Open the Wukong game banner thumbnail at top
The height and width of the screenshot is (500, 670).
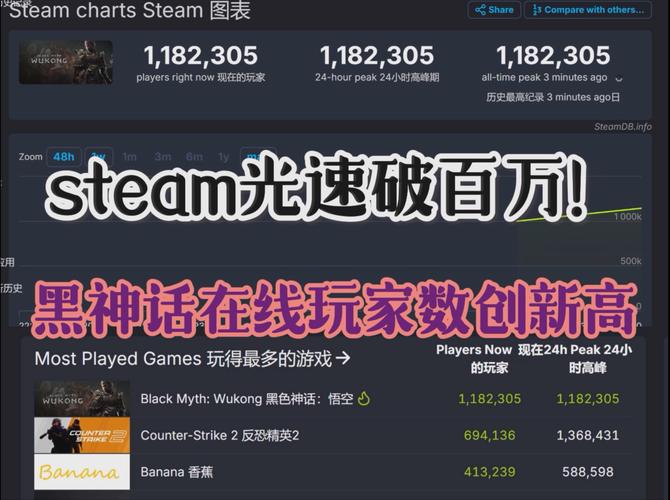point(66,62)
